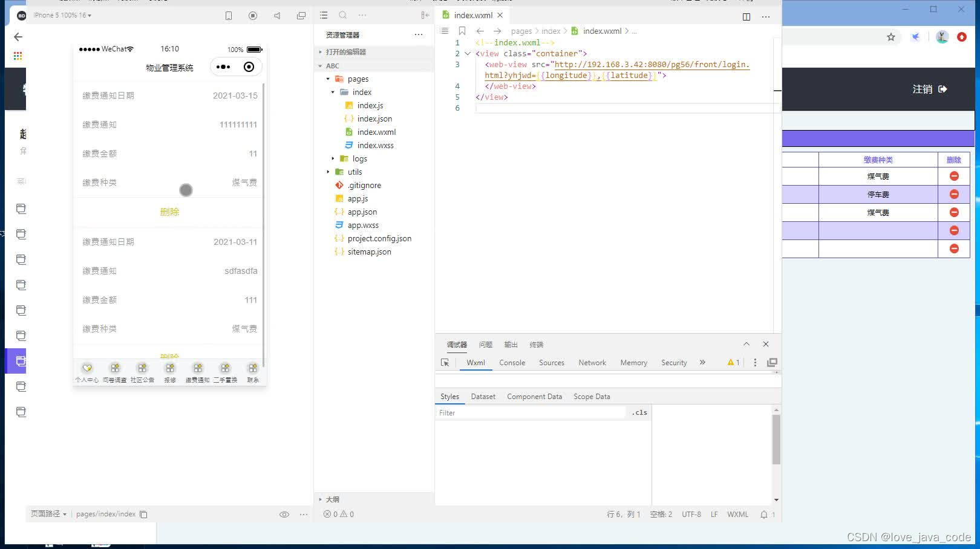Select the Component Data tab

pos(534,397)
